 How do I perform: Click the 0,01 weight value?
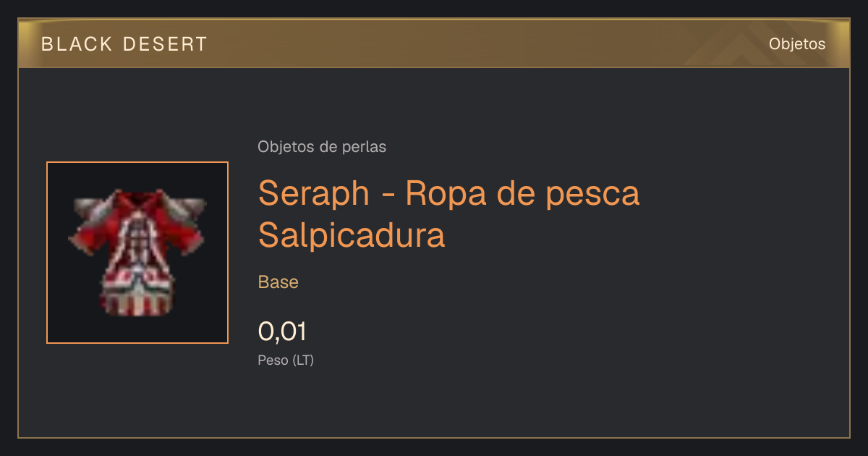point(282,332)
